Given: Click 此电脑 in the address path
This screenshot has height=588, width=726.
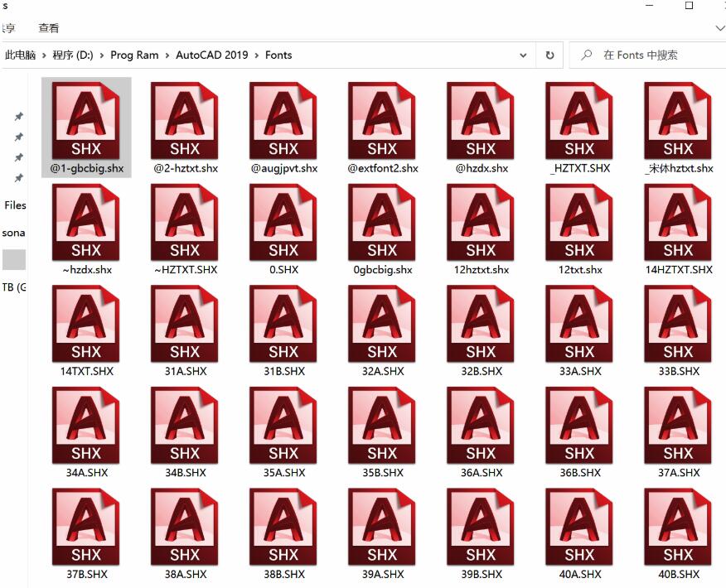Looking at the screenshot, I should pos(21,55).
